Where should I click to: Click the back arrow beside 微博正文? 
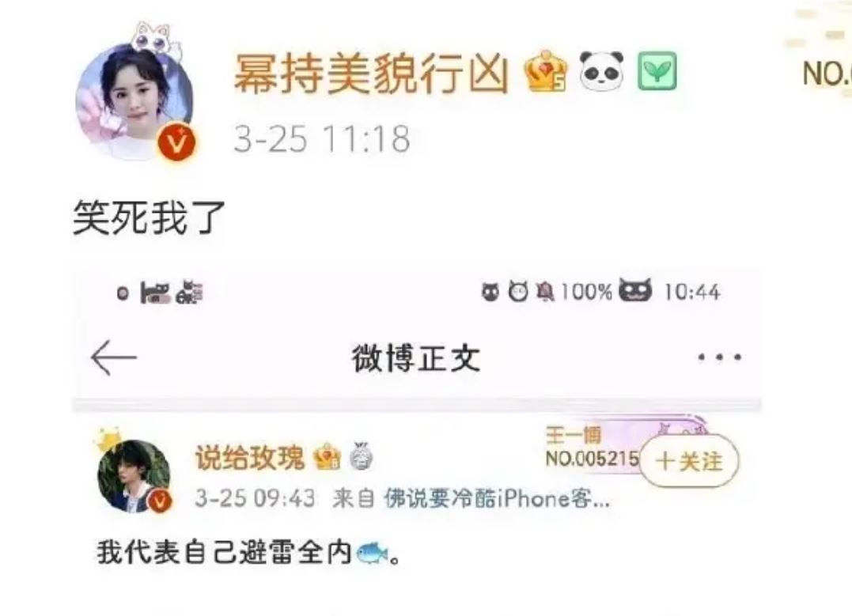pyautogui.click(x=114, y=358)
